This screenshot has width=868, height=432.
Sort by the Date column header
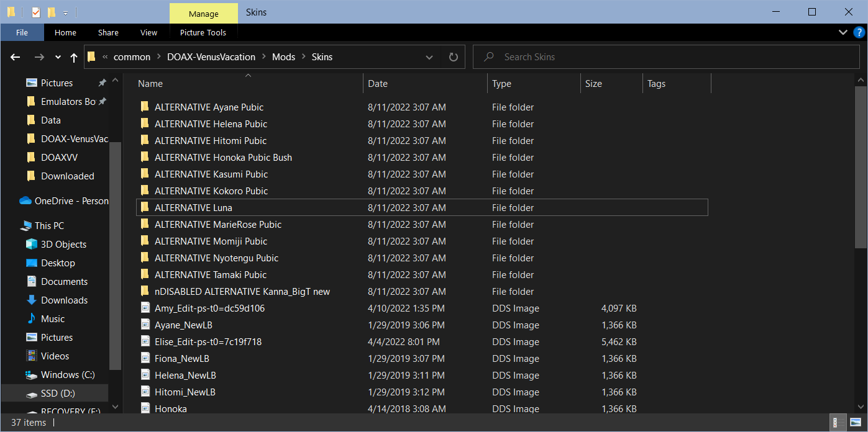(425, 84)
